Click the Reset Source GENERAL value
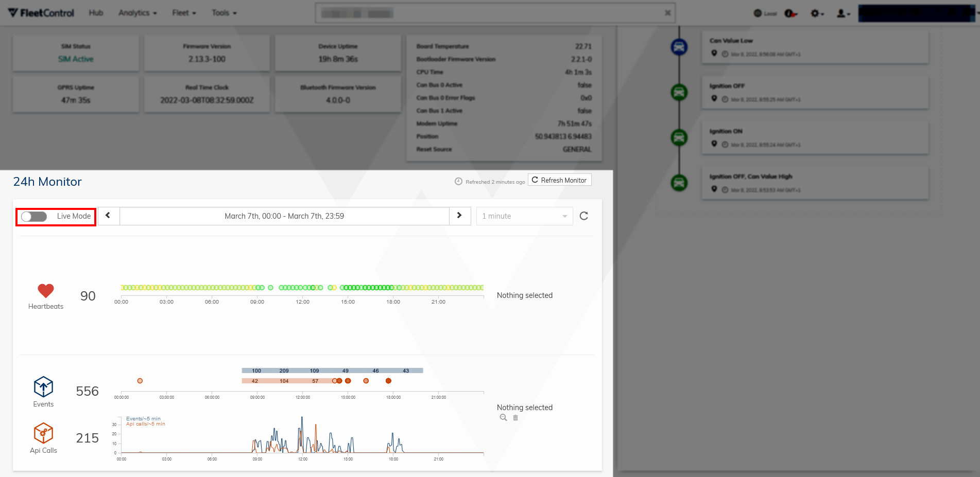 pos(577,149)
